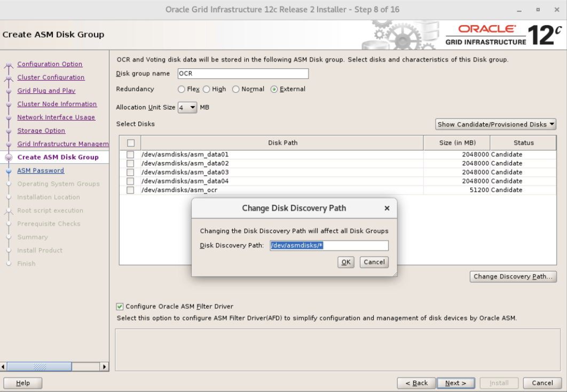
Task: Click the Help button
Action: 23,383
